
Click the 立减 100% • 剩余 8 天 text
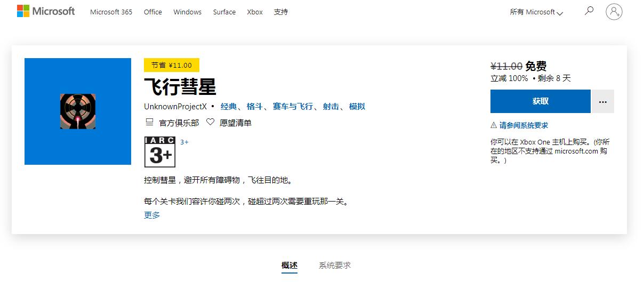point(530,78)
